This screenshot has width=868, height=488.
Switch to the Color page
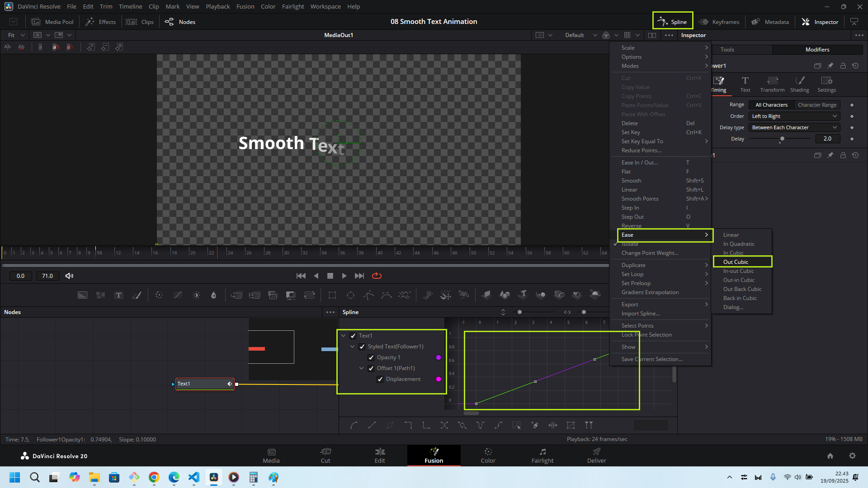coord(488,455)
